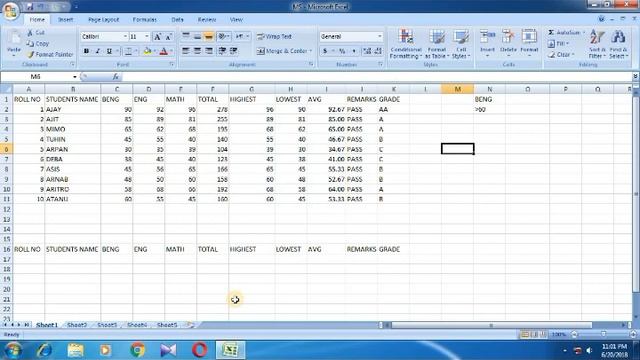Open Chrome from the taskbar

coord(138,350)
